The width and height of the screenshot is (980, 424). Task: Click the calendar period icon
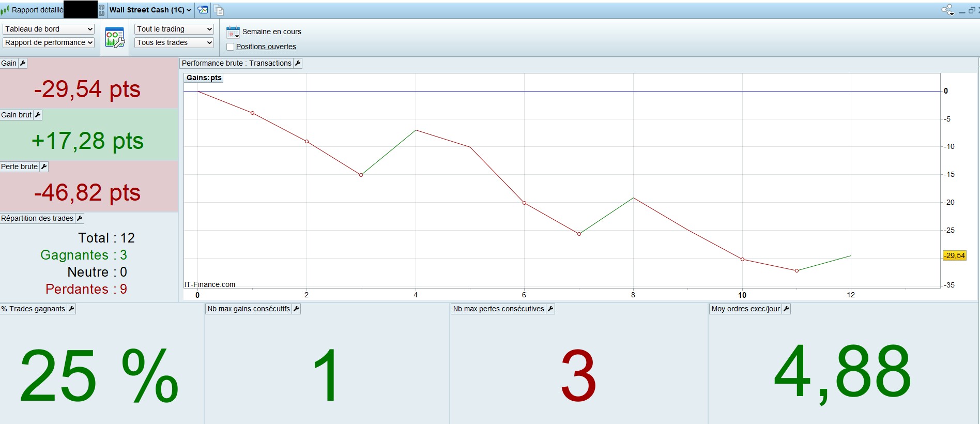[233, 32]
